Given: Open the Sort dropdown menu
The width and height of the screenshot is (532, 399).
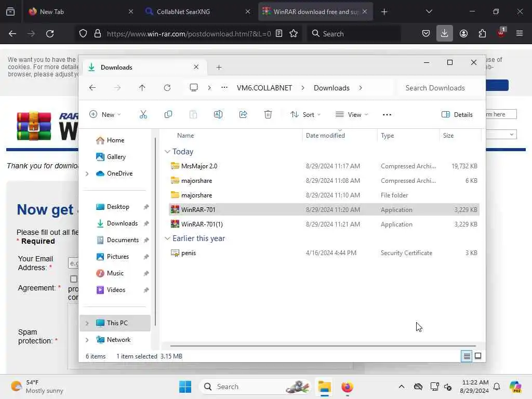Looking at the screenshot, I should point(305,115).
